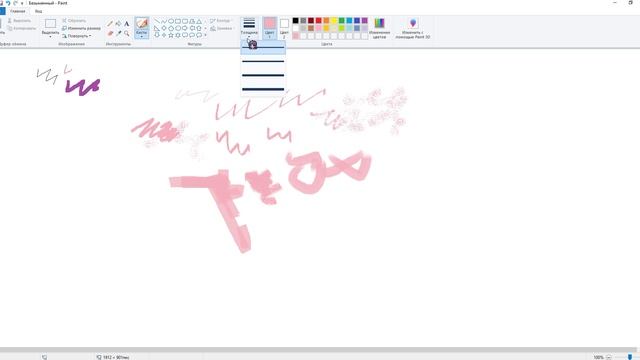Select the Magnifier zoom tool
Image resolution: width=640 pixels, height=360 pixels.
pos(127,33)
